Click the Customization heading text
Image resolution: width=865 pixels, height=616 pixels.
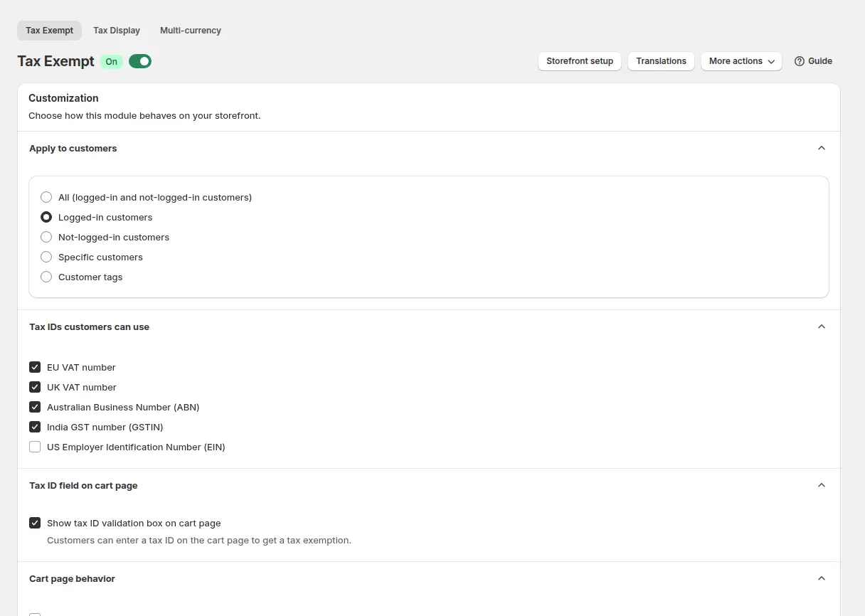tap(63, 98)
